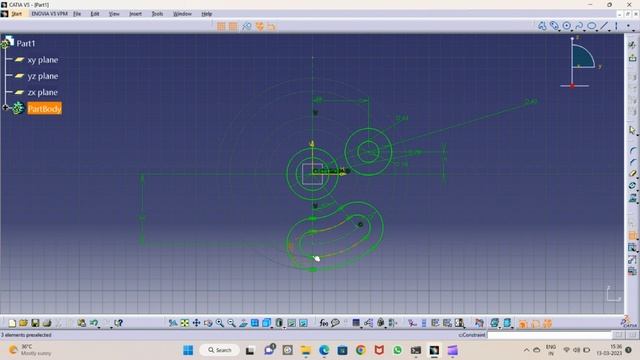Screen dimensions: 640x360
Task: Toggle the sketch Grid display
Action: click(221, 27)
